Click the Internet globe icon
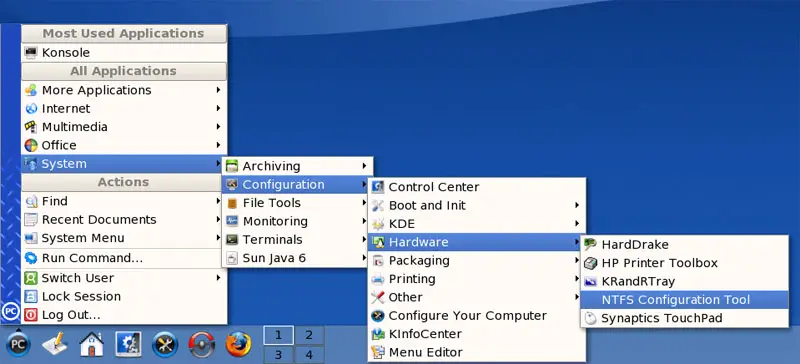This screenshot has height=364, width=800. [x=31, y=108]
